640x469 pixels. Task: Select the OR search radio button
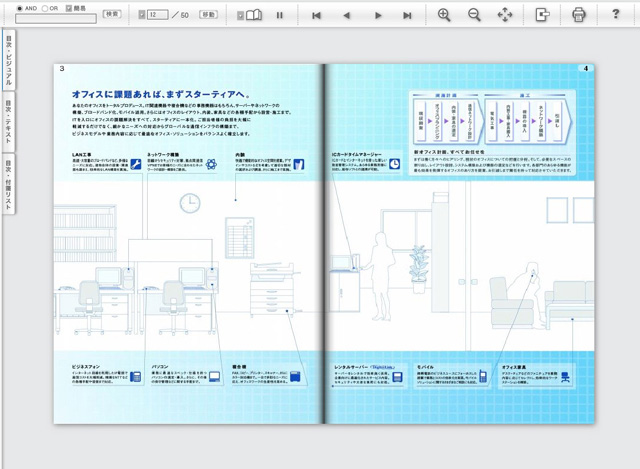pyautogui.click(x=45, y=8)
